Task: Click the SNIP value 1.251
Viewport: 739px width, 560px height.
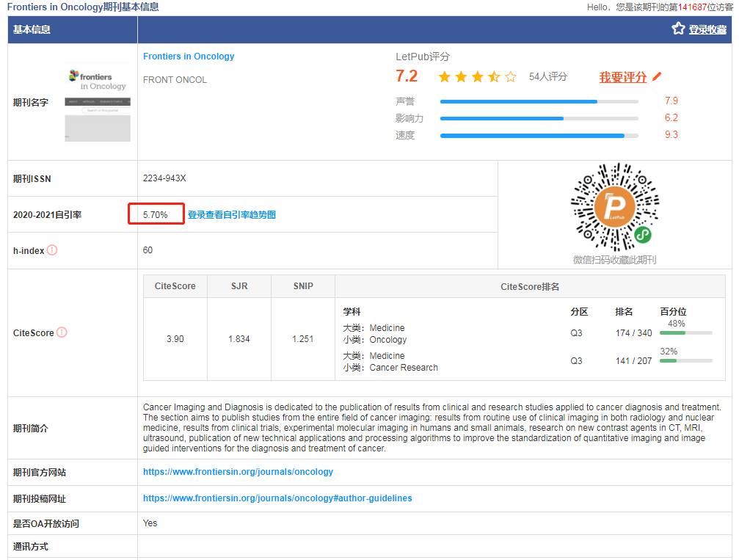Action: pos(302,339)
